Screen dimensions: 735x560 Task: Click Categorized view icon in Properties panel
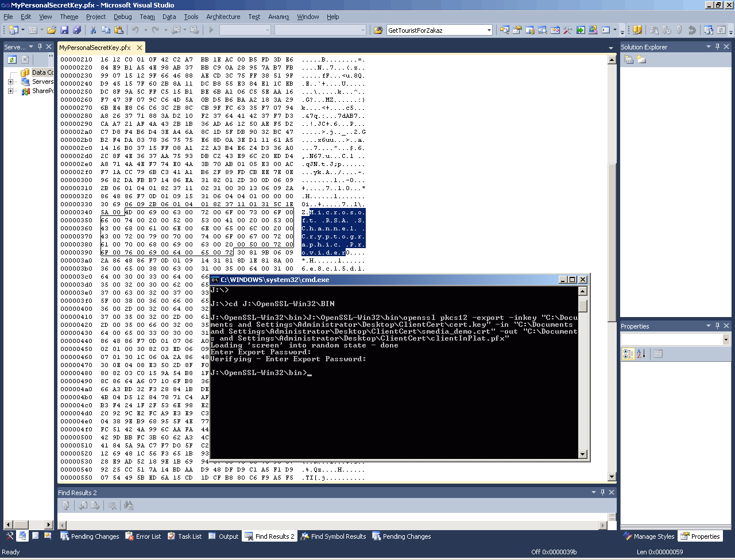629,354
